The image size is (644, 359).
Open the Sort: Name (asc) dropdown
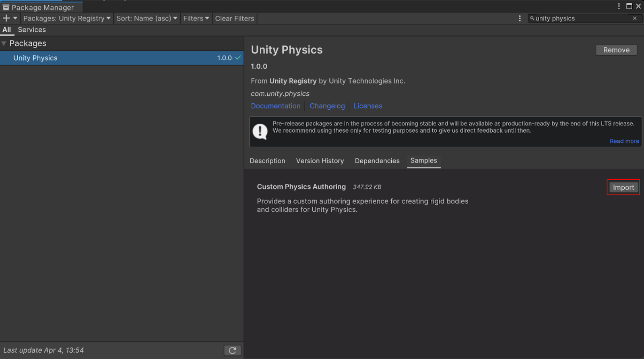[x=147, y=18]
